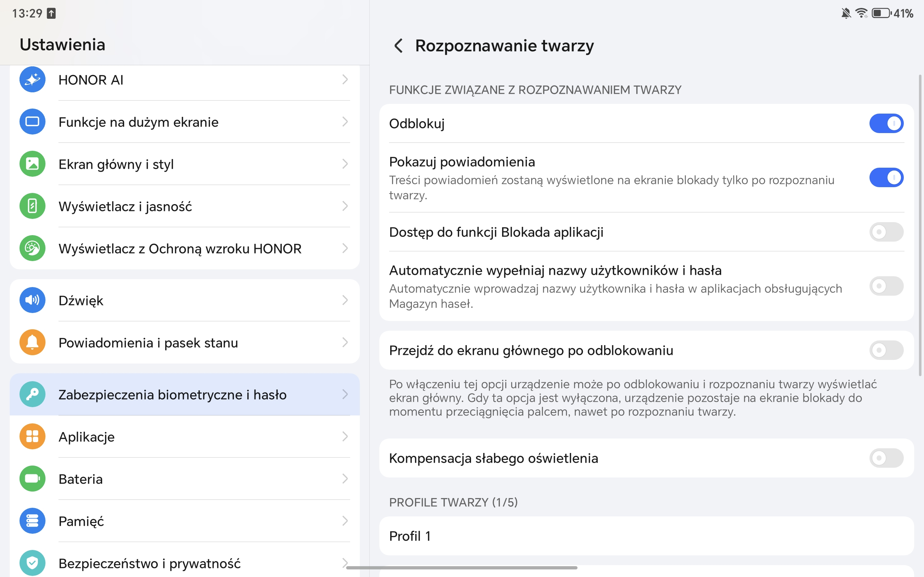This screenshot has height=577, width=924.
Task: Open Wyświetlacz z Ochroną wzroku HONOR
Action: 180,248
